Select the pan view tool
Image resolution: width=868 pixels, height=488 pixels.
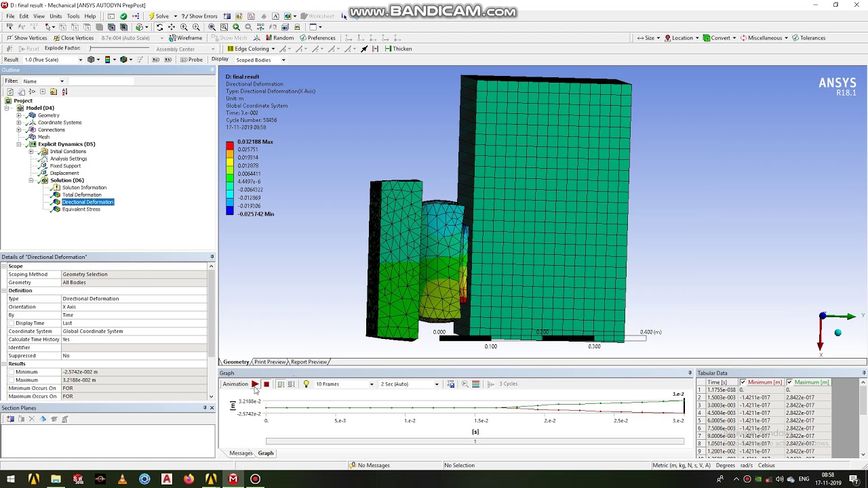pyautogui.click(x=172, y=27)
